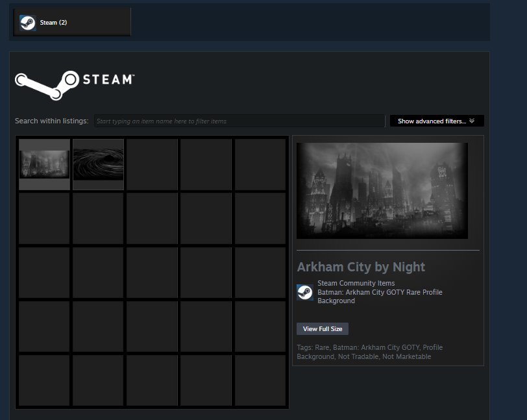Viewport: 527px width, 420px height.
Task: Select the Arkham City by Night thumbnail
Action: pos(44,164)
